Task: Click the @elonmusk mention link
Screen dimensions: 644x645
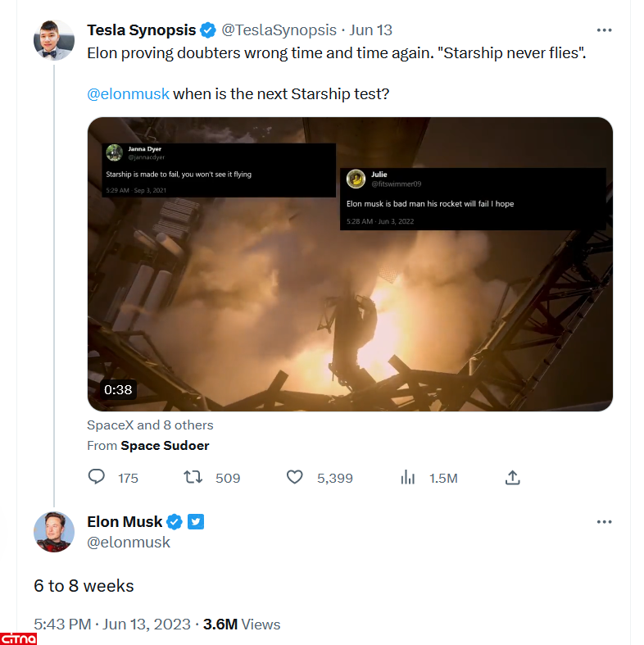Action: point(128,93)
